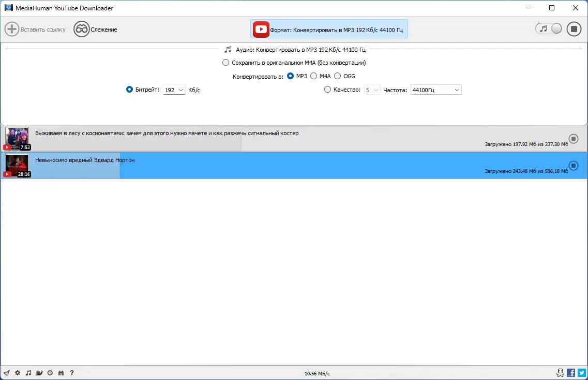Open help question mark icon
The height and width of the screenshot is (380, 588).
click(71, 373)
